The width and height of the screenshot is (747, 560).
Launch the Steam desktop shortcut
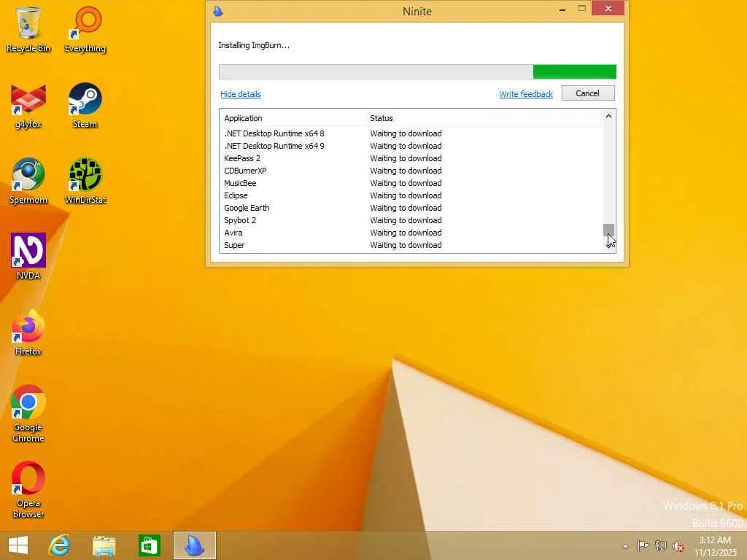click(x=85, y=106)
